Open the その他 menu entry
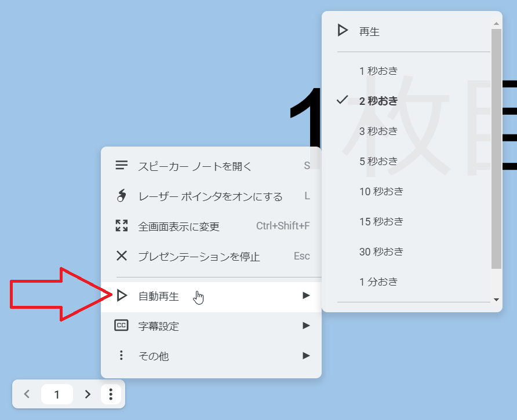 [211, 356]
